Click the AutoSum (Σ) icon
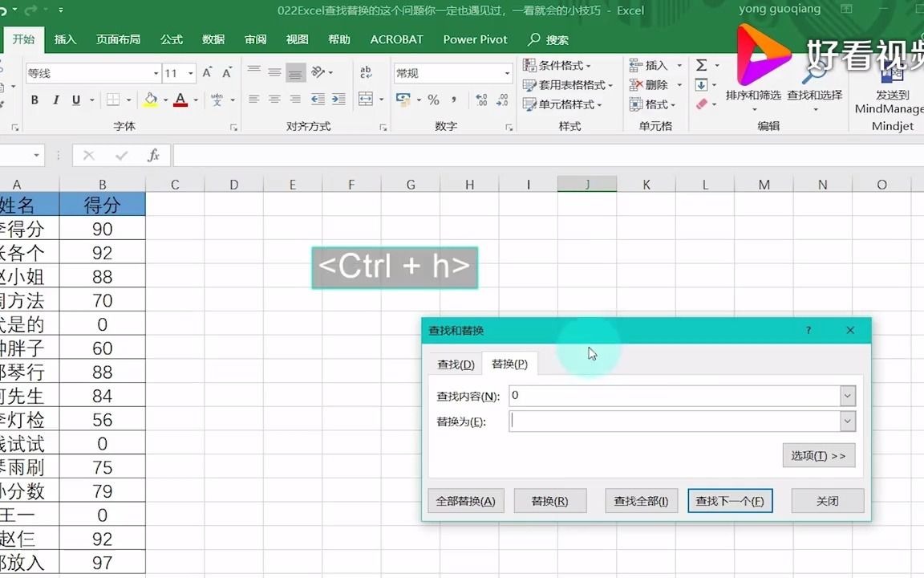 [x=703, y=65]
